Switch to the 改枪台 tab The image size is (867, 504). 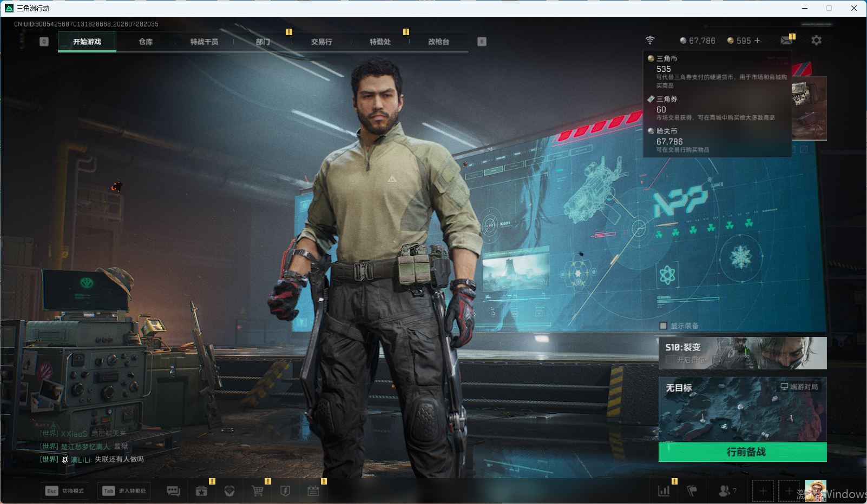click(438, 42)
